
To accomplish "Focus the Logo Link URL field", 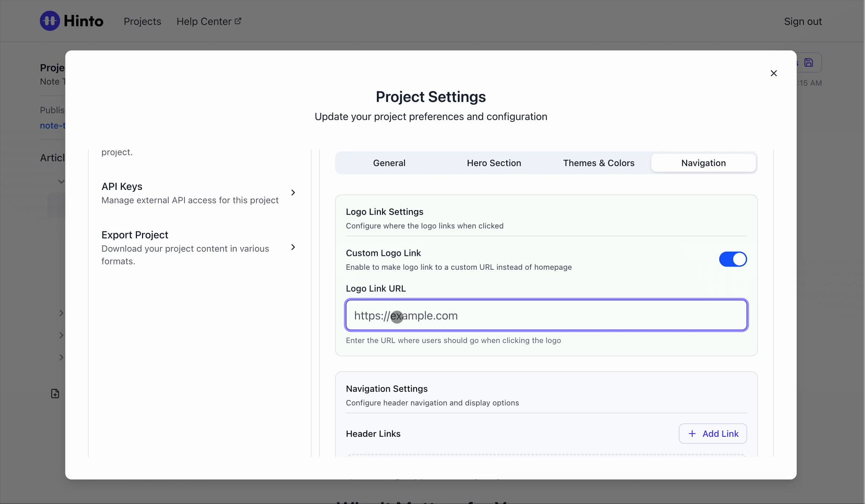I will (546, 315).
